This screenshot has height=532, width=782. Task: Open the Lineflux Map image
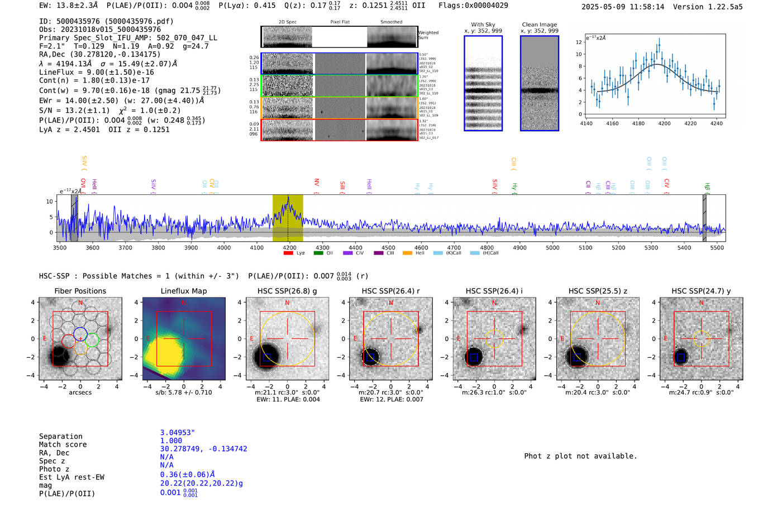[184, 338]
